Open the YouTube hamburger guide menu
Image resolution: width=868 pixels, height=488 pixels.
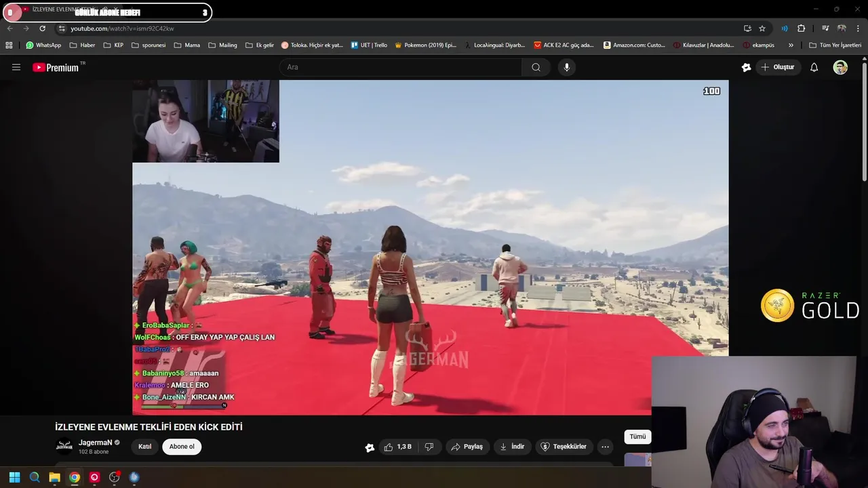coord(16,67)
